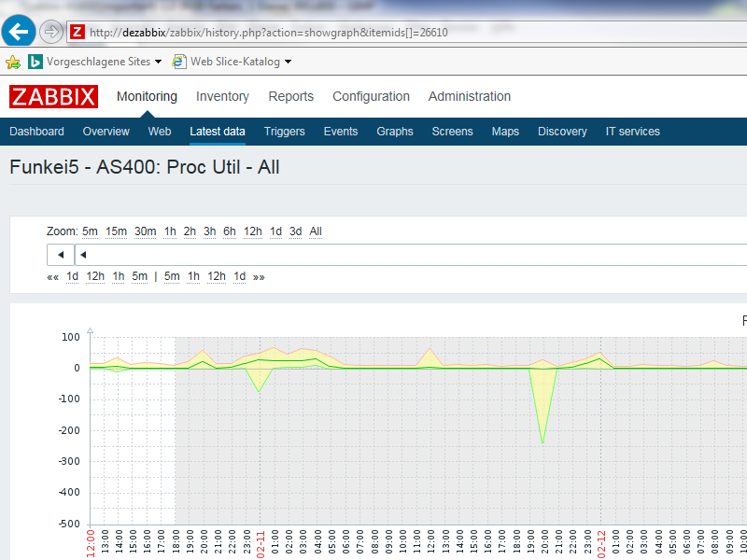Move back 1d in time navigation

(x=73, y=276)
